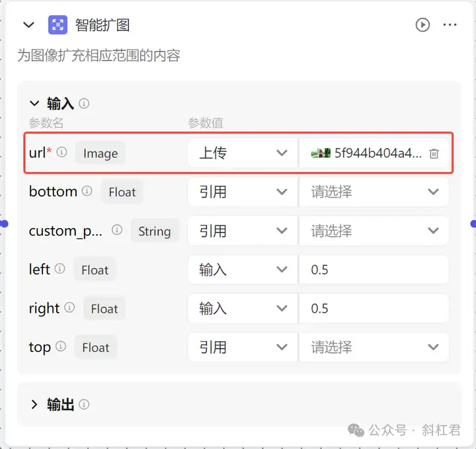
Task: Delete the uploaded image via trash icon
Action: point(434,153)
